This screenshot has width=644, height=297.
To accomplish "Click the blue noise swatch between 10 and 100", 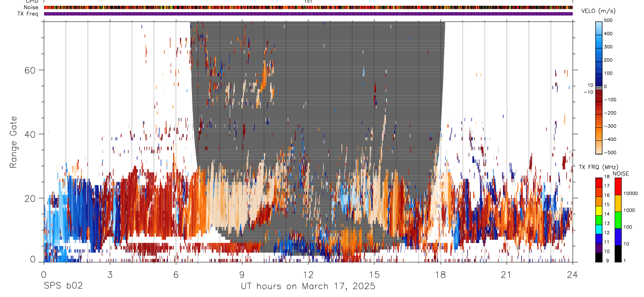I will [x=618, y=237].
